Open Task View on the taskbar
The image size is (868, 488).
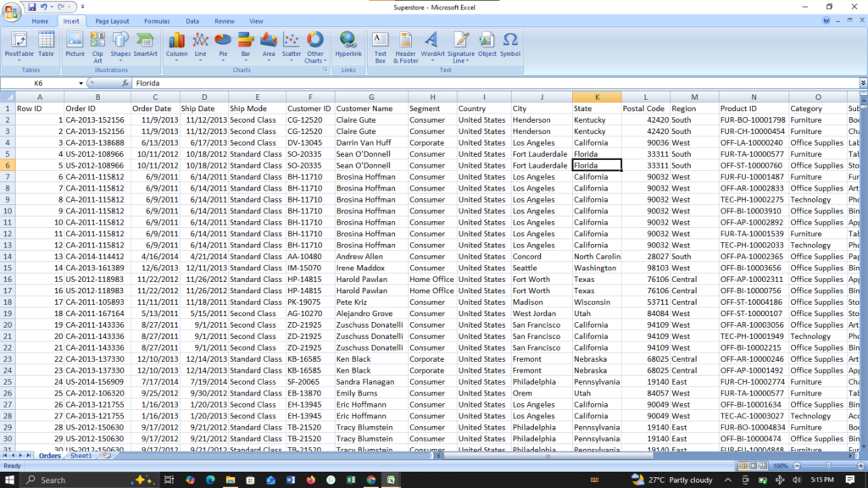click(x=169, y=480)
